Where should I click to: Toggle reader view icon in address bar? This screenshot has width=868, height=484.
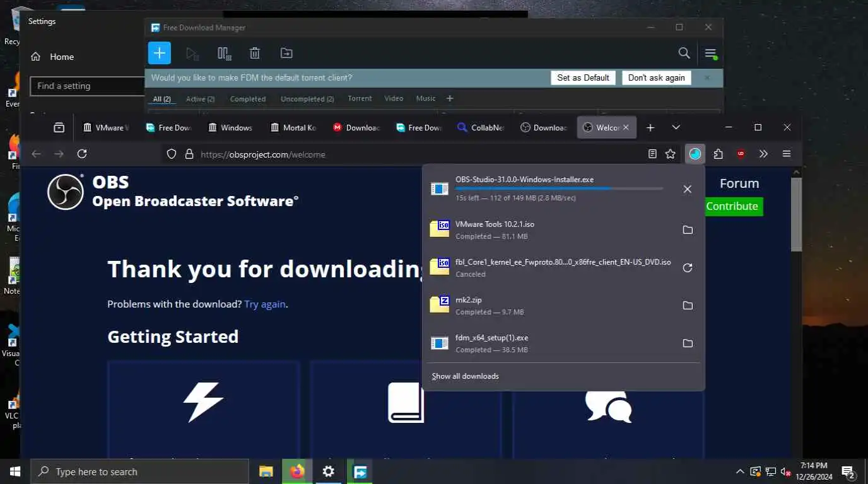click(652, 154)
